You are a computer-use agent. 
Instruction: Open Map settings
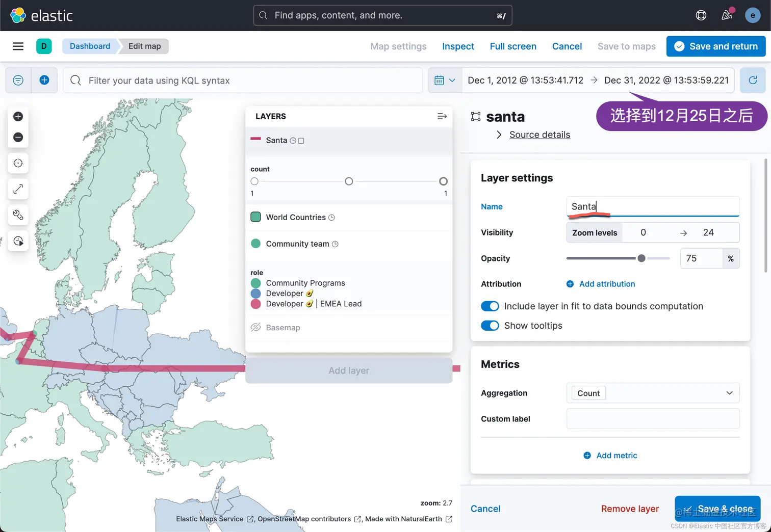pyautogui.click(x=398, y=46)
